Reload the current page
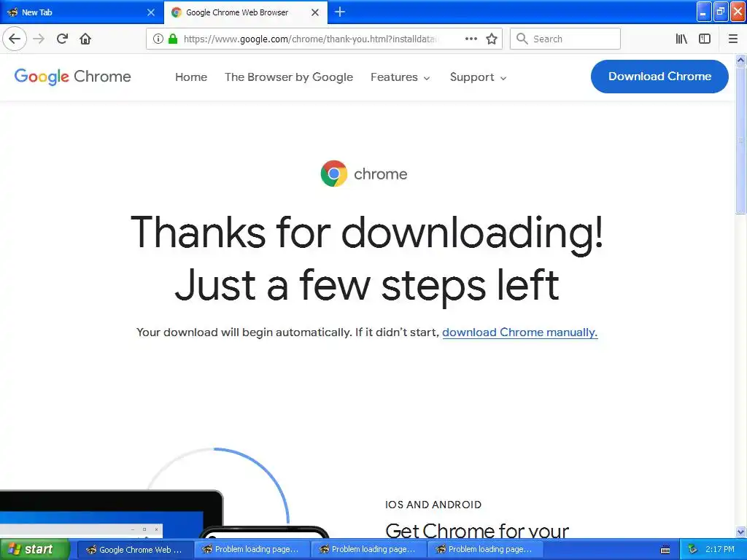 click(x=62, y=39)
